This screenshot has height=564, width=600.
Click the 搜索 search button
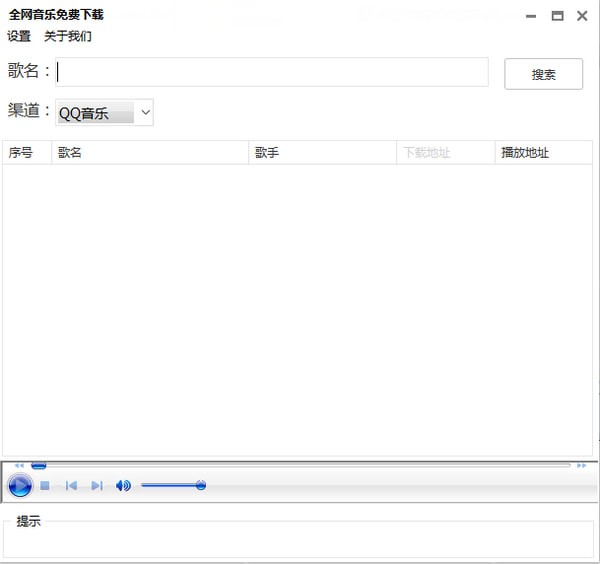[543, 74]
